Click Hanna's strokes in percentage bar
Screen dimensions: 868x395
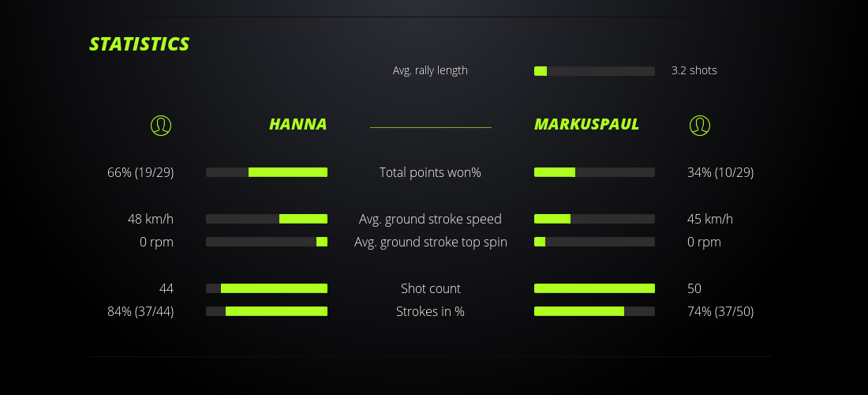tap(267, 311)
